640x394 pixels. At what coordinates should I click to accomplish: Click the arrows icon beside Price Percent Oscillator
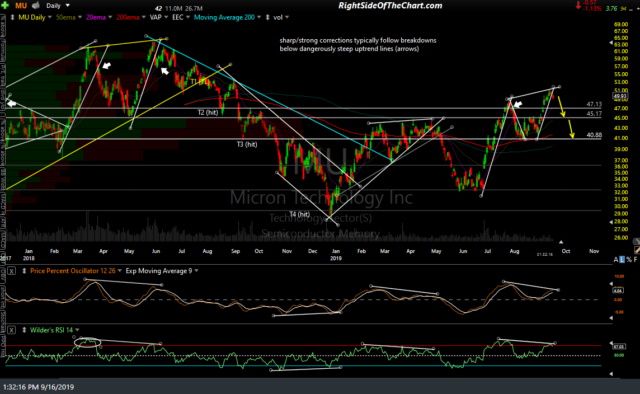(x=24, y=271)
